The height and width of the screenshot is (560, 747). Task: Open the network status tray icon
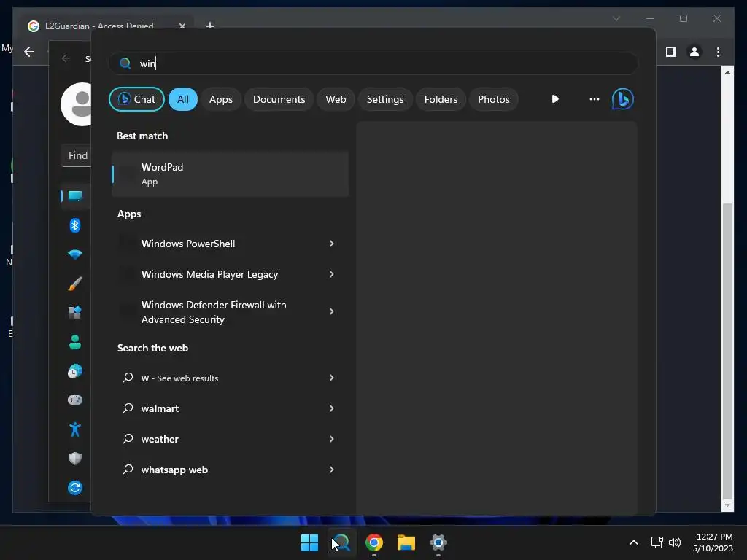[x=657, y=542]
